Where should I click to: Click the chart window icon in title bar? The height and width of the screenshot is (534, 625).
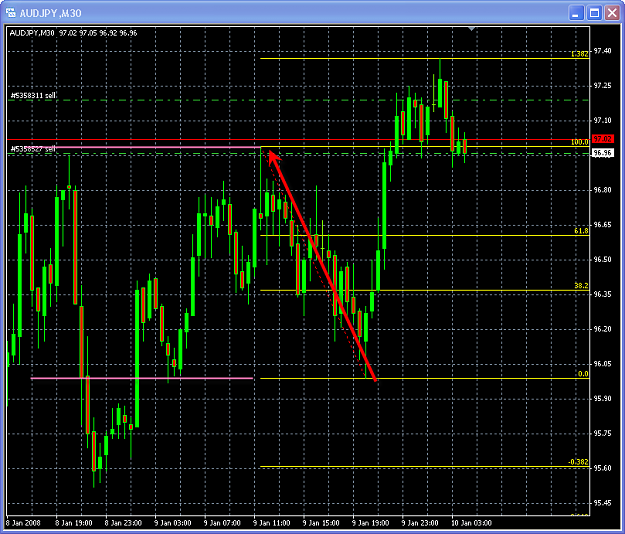11,13
